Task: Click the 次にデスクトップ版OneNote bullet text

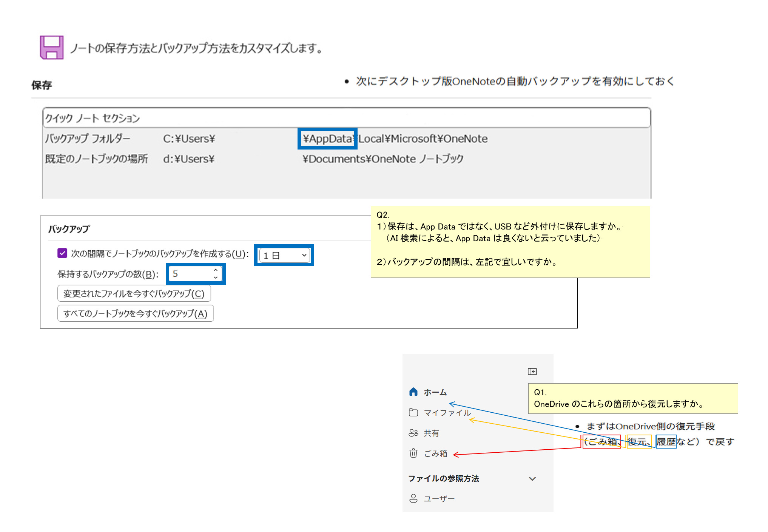Action: (515, 81)
